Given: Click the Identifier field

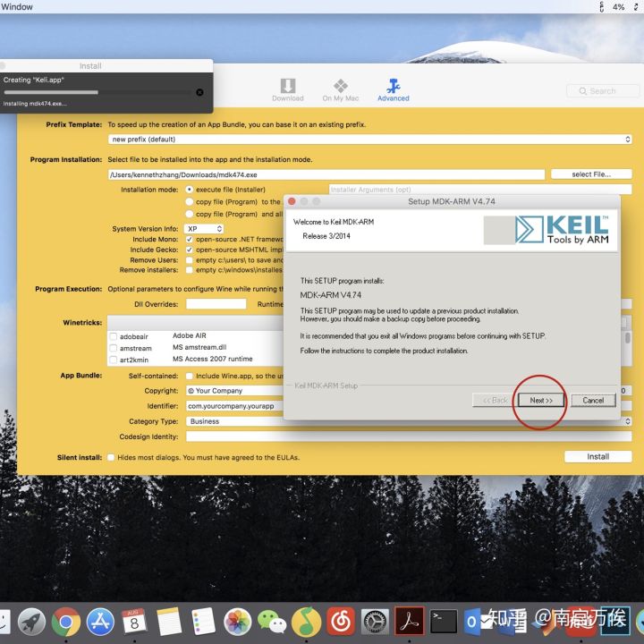Looking at the screenshot, I should tap(235, 406).
